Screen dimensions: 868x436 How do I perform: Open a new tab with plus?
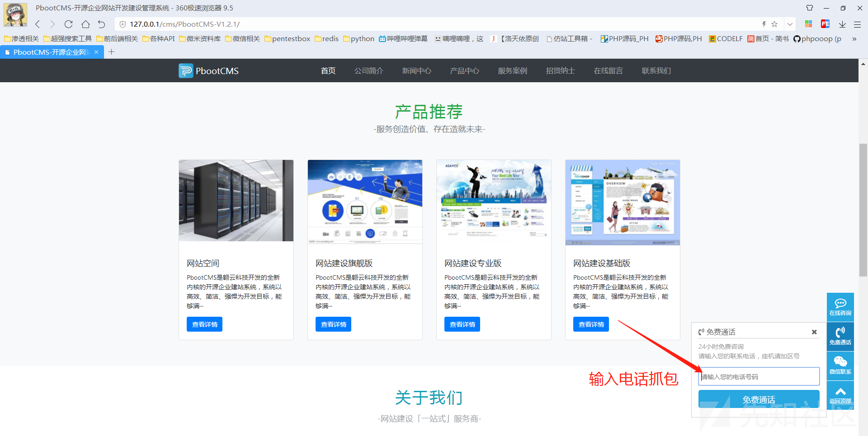point(112,52)
